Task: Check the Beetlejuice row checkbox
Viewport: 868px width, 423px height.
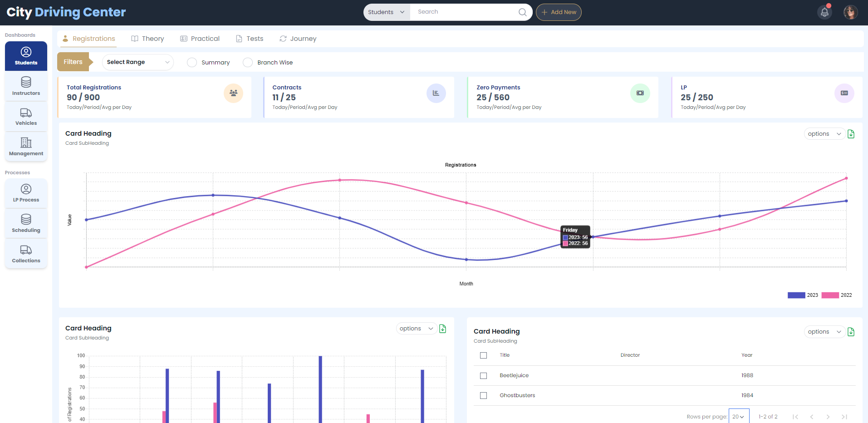Action: pos(483,376)
